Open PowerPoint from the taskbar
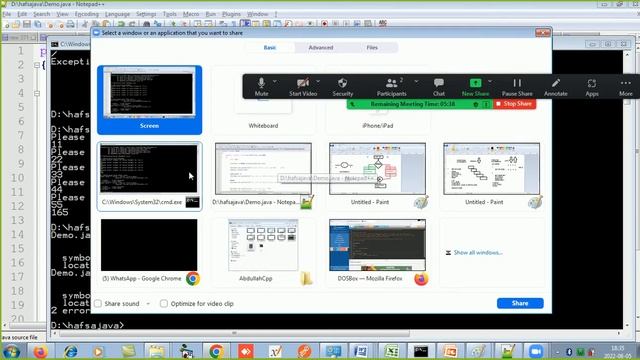The height and width of the screenshot is (360, 640). (x=450, y=351)
